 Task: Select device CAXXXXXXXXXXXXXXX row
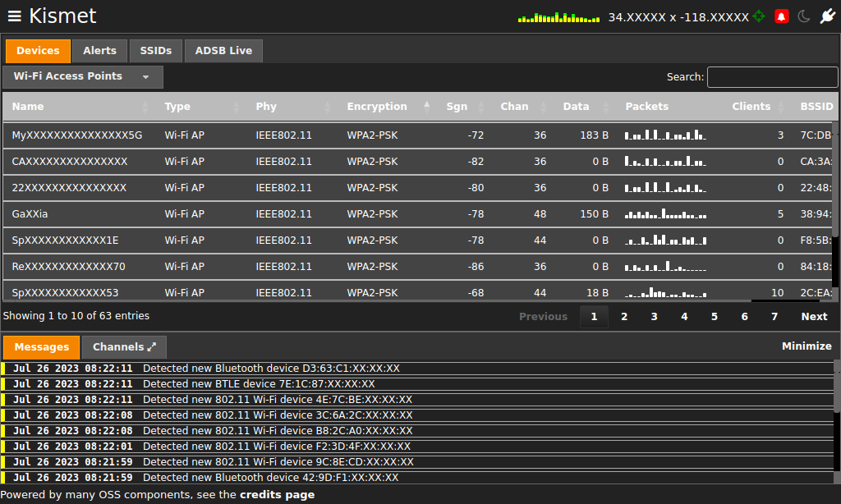point(417,162)
